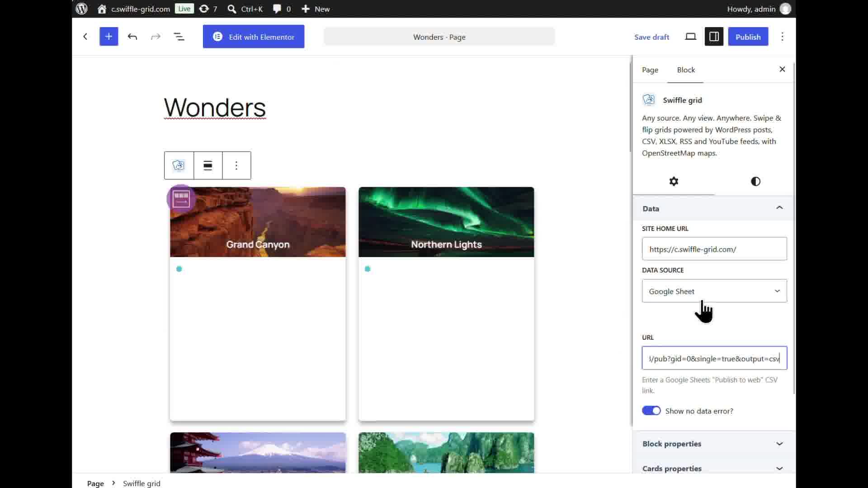This screenshot has height=488, width=868.
Task: Toggle the settings sidebar panel icon
Action: tap(714, 37)
